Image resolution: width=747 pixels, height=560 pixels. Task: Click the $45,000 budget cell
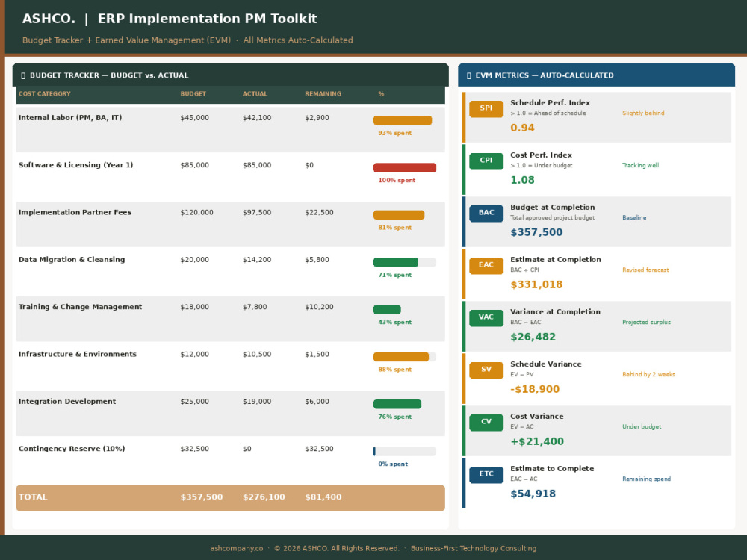click(194, 118)
